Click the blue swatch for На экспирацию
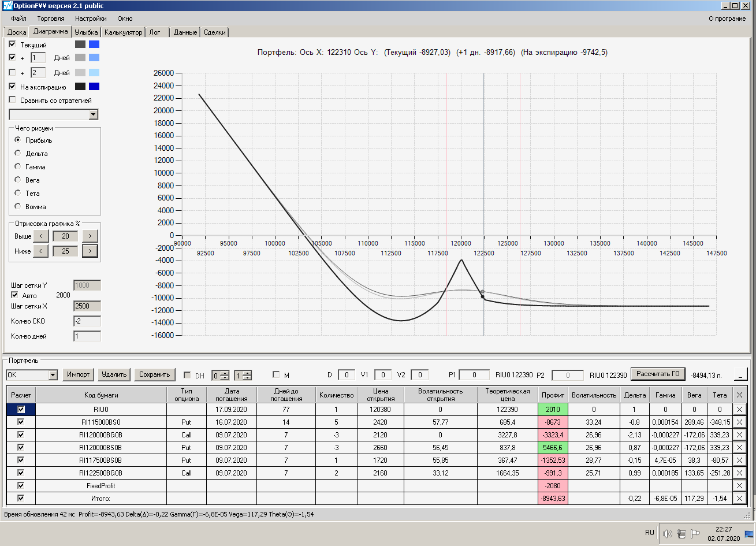The height and width of the screenshot is (546, 756). pyautogui.click(x=94, y=87)
